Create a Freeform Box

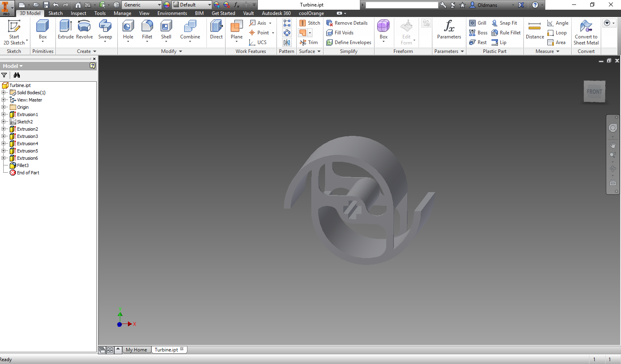[x=383, y=30]
